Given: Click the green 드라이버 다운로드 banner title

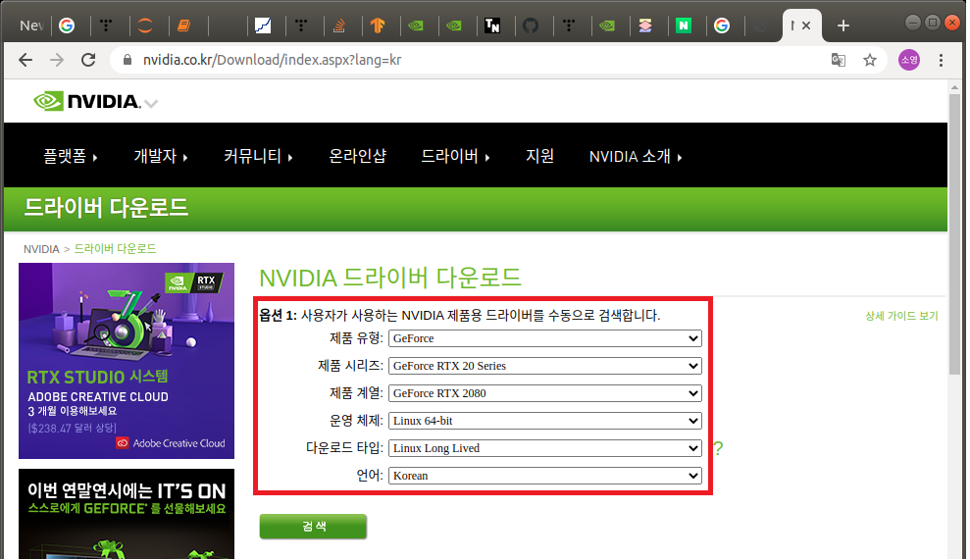Looking at the screenshot, I should tap(106, 207).
